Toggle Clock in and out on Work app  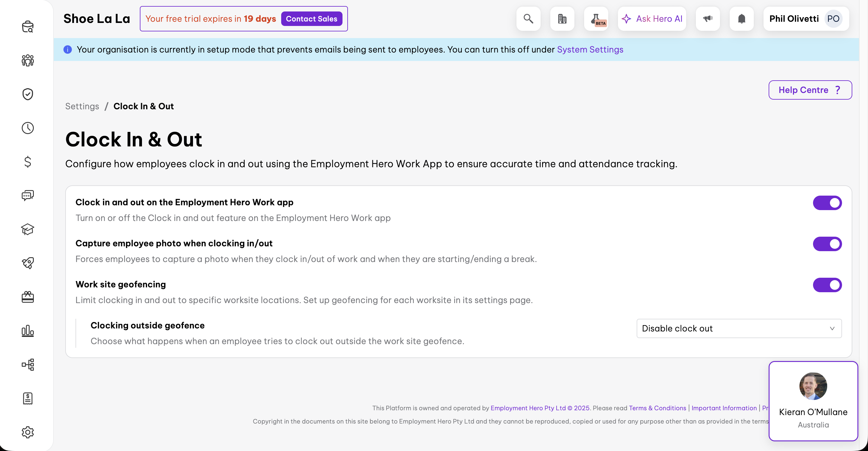827,203
